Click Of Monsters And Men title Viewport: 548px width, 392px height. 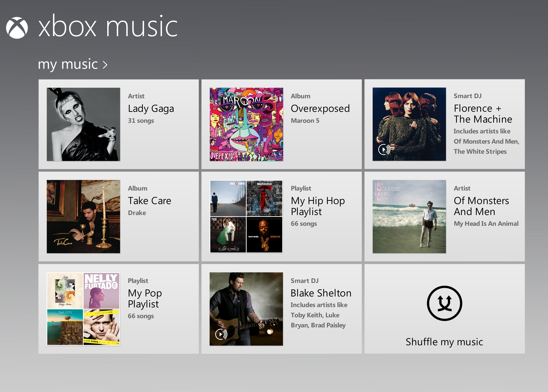click(x=481, y=206)
